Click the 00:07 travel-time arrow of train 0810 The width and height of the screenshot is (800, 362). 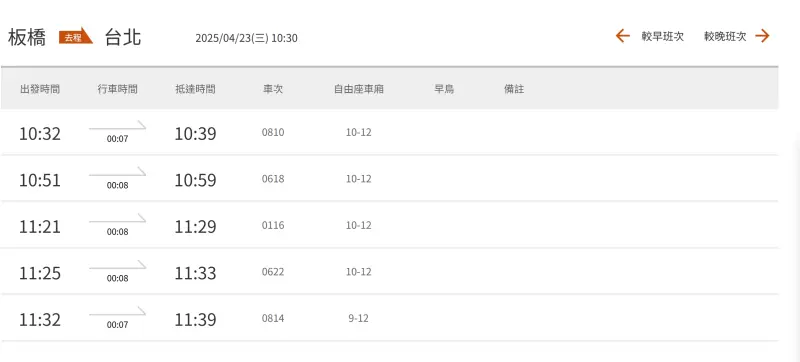117,132
